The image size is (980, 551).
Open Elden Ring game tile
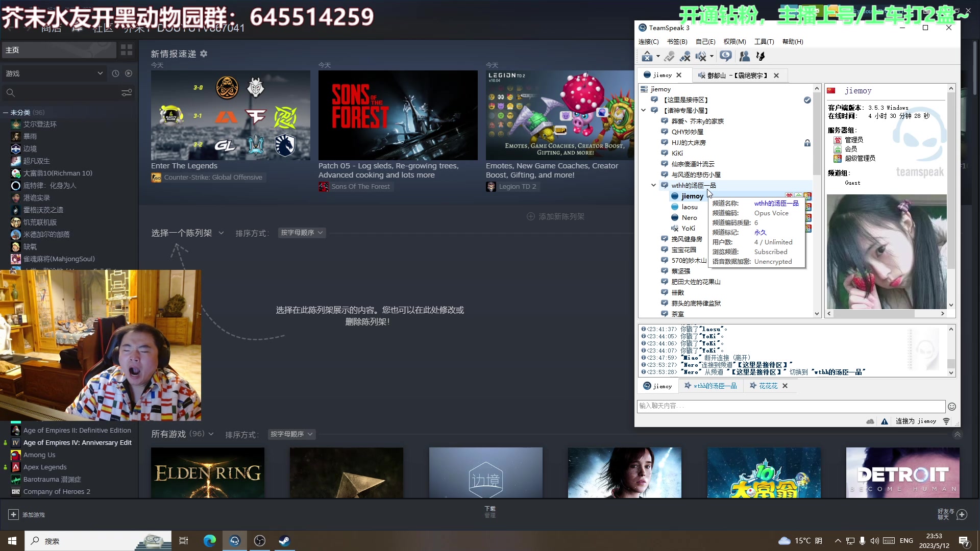click(x=208, y=472)
